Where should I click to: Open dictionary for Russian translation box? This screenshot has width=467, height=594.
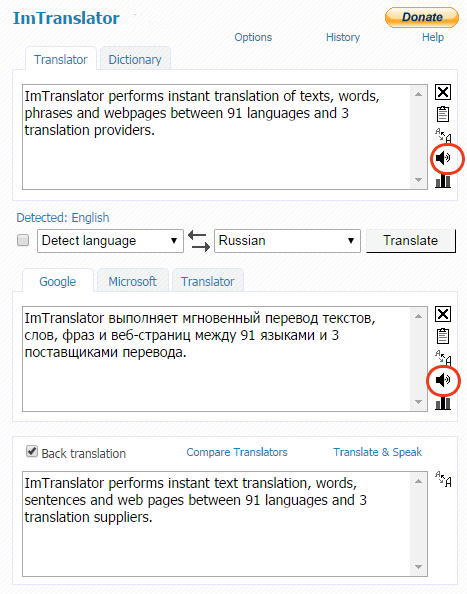(x=443, y=403)
